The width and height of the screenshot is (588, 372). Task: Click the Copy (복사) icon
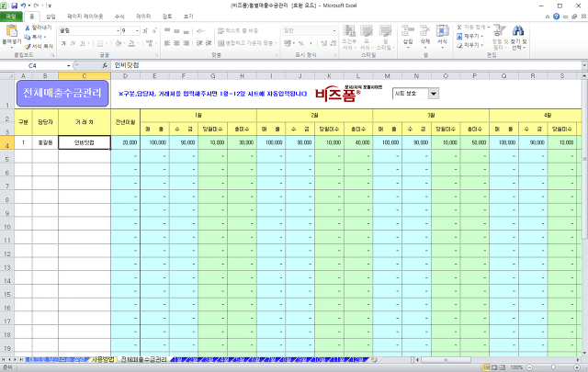(x=28, y=37)
